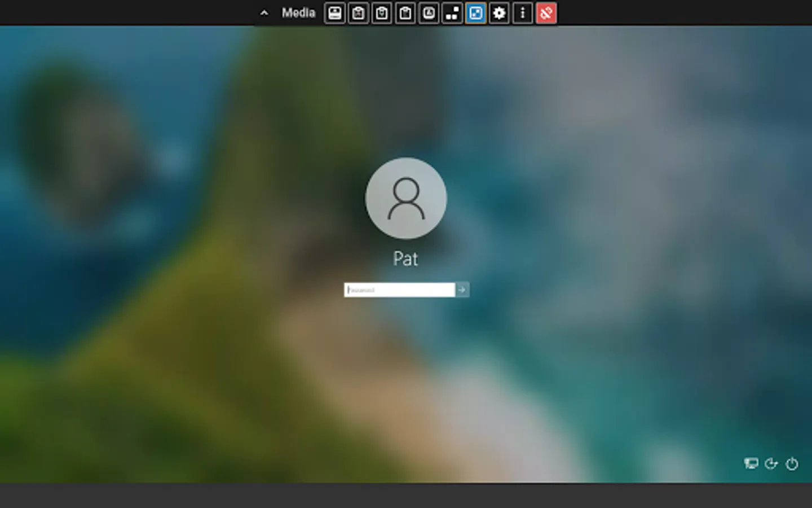Submit password with the arrow button
The width and height of the screenshot is (812, 508).
pos(462,290)
